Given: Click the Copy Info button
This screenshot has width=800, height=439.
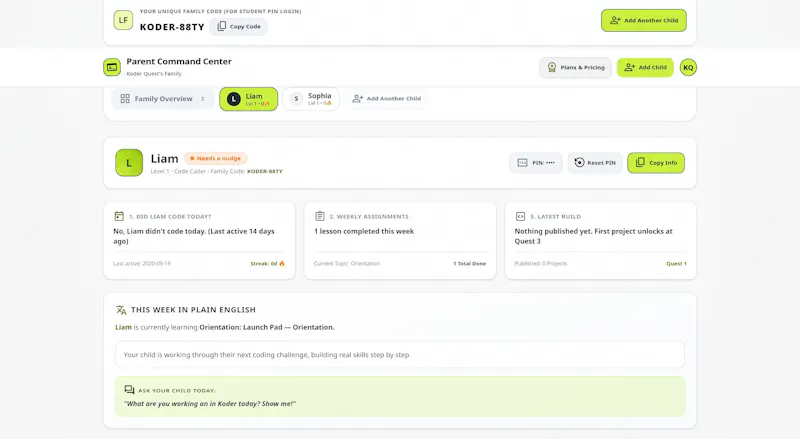Looking at the screenshot, I should 656,163.
